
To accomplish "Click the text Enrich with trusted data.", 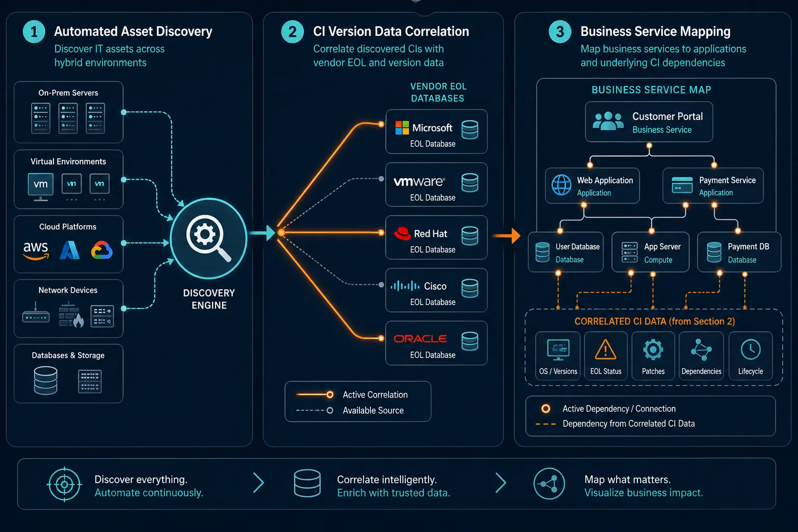I will click(x=393, y=493).
